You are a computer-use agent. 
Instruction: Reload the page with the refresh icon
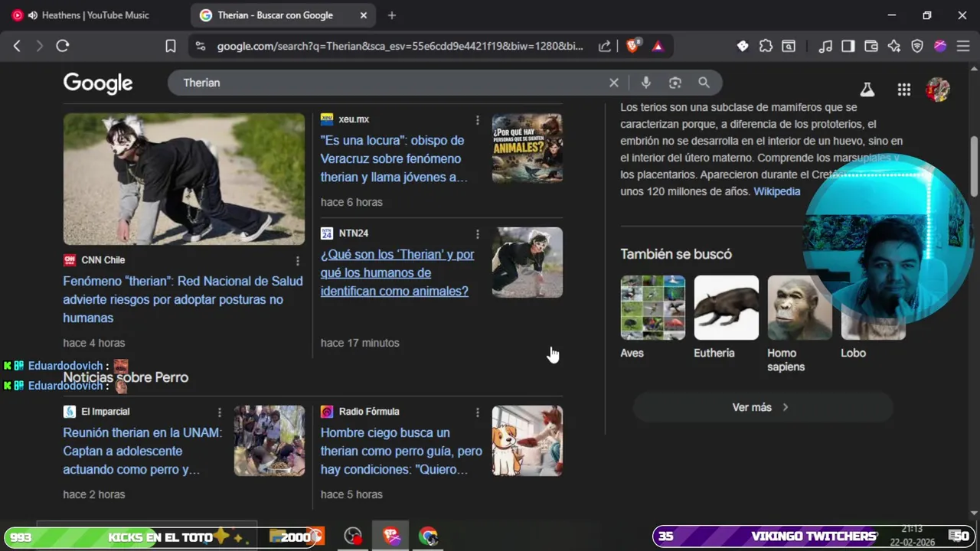pyautogui.click(x=63, y=46)
